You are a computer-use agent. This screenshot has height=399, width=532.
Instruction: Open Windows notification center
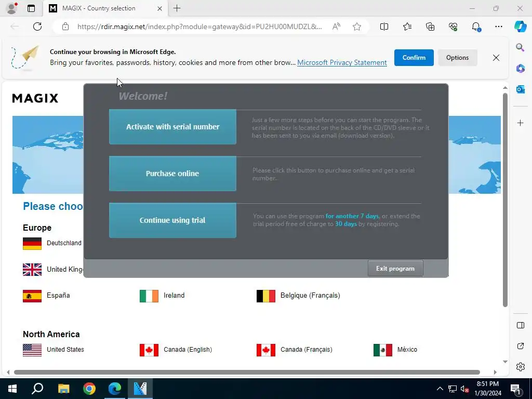click(515, 389)
